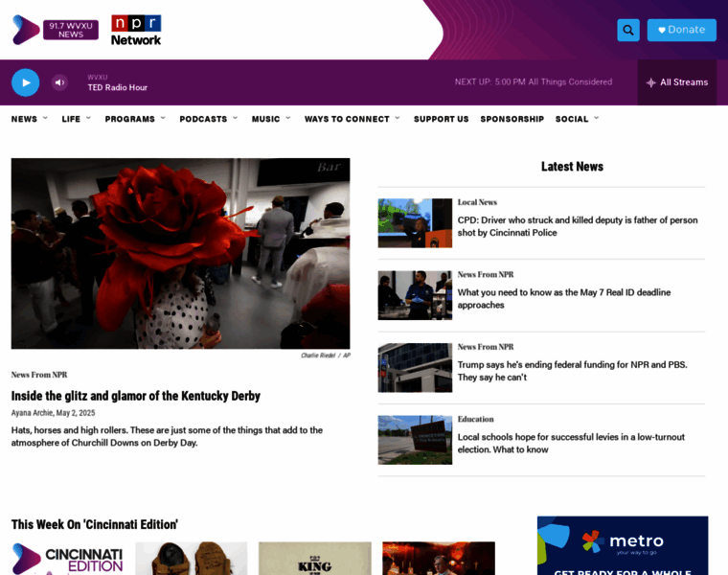Open the moccasins image card

192,559
